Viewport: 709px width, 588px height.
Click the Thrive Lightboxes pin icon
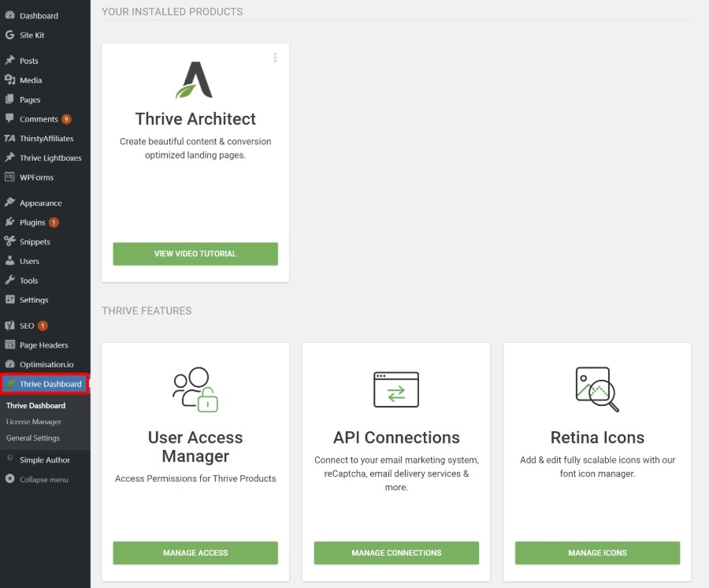click(x=10, y=158)
